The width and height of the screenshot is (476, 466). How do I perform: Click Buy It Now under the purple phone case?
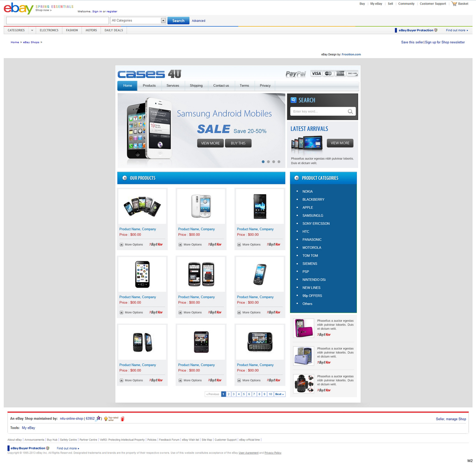point(324,362)
